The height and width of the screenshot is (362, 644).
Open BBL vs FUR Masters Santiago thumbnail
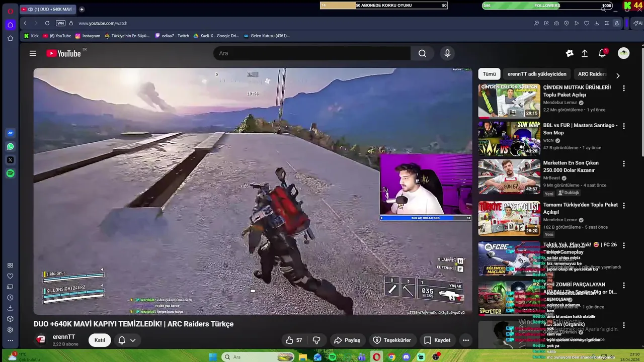[509, 138]
